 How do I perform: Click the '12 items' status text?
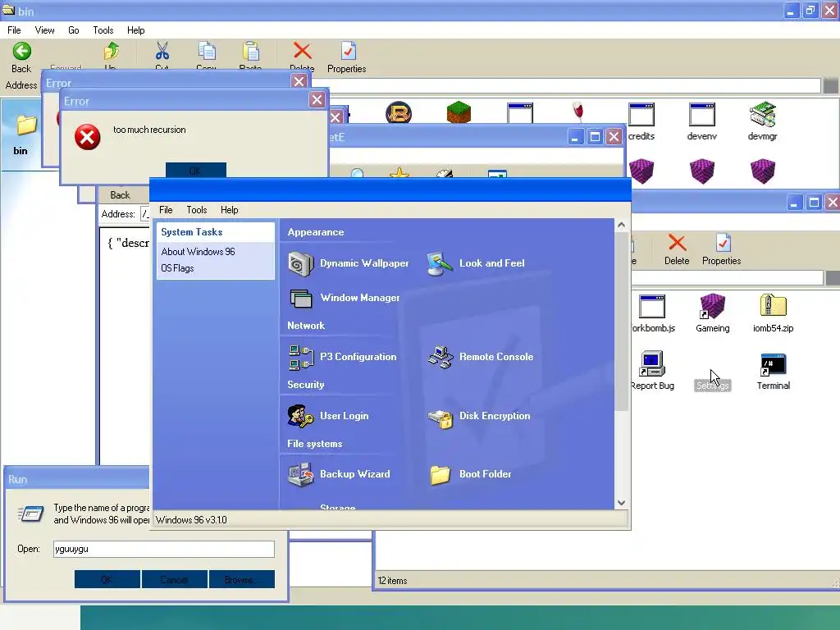392,581
